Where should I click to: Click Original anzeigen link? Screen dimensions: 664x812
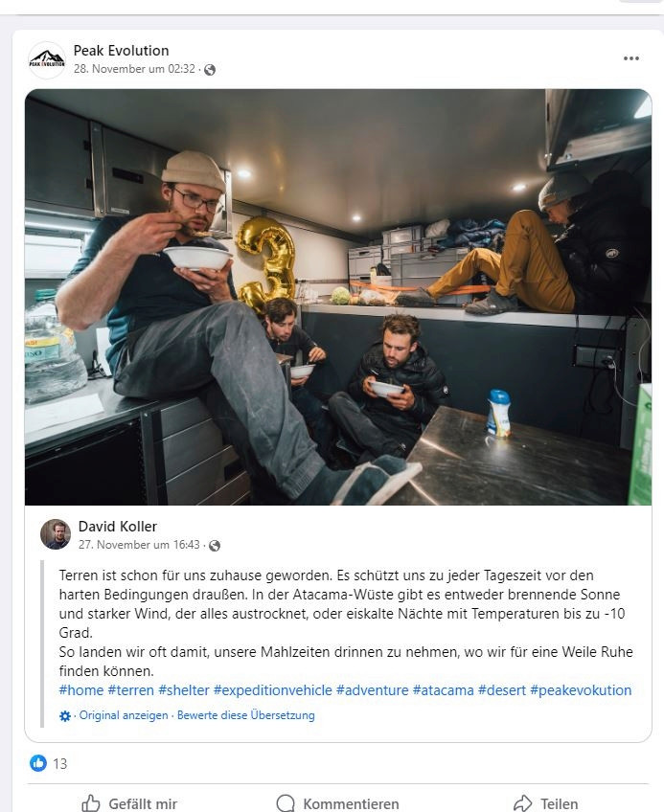[124, 715]
